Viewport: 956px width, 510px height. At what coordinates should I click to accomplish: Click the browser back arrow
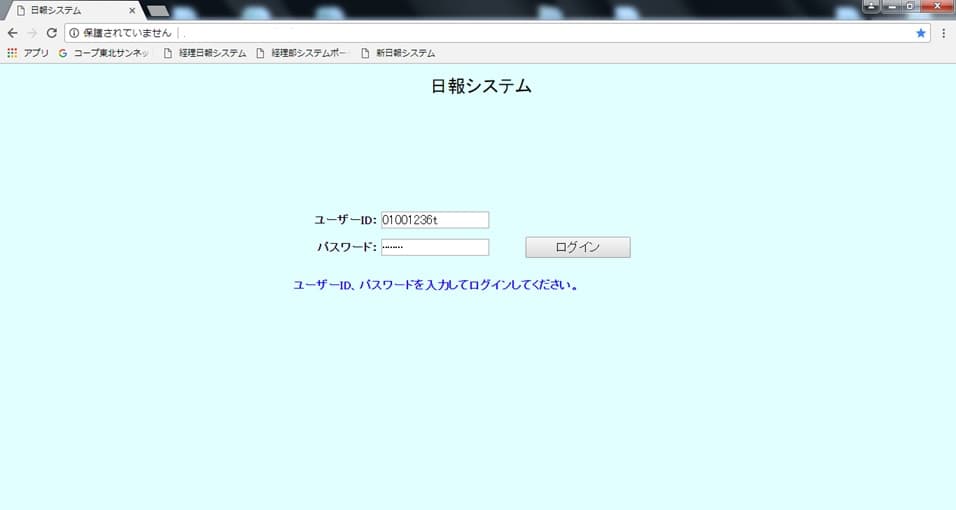coord(13,33)
